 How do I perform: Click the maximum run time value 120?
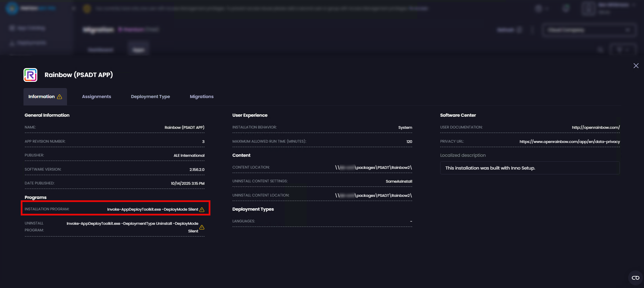point(409,142)
